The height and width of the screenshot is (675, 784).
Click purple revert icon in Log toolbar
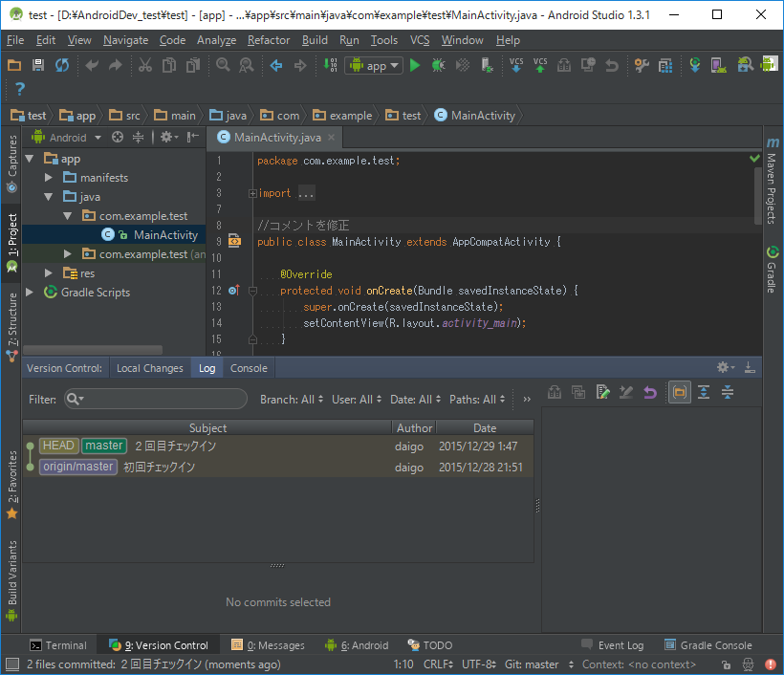pyautogui.click(x=649, y=393)
